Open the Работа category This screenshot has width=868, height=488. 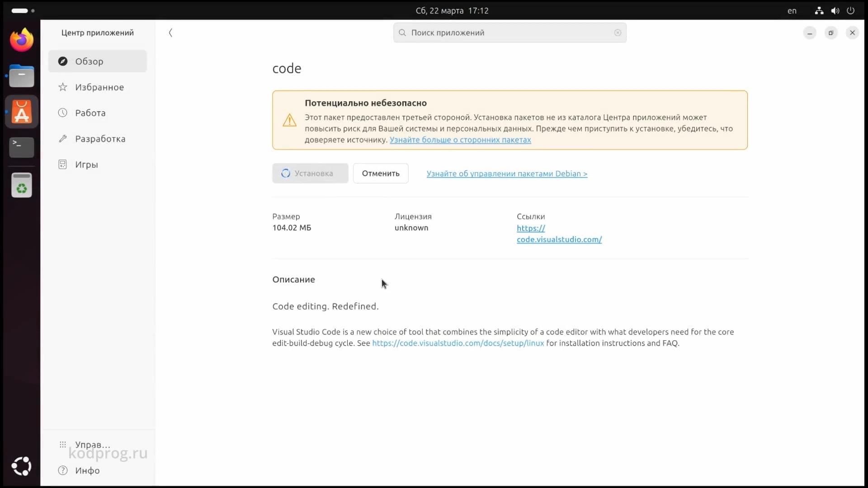[x=98, y=113]
